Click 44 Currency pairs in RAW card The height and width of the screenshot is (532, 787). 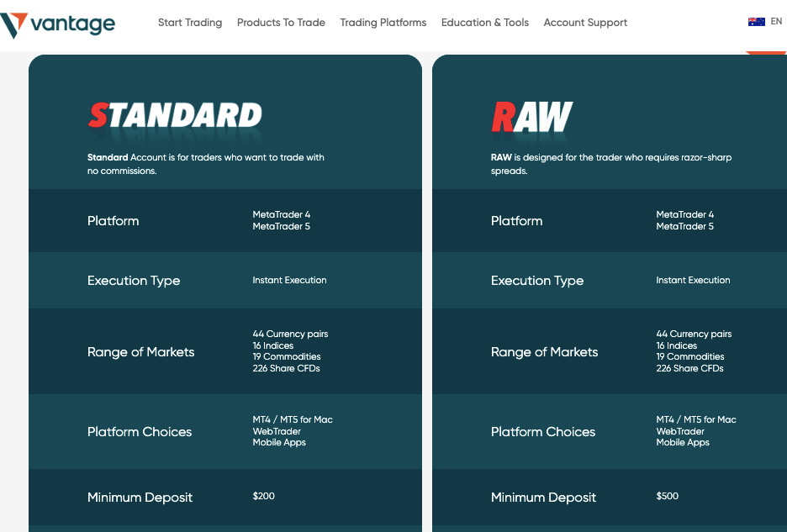click(694, 334)
